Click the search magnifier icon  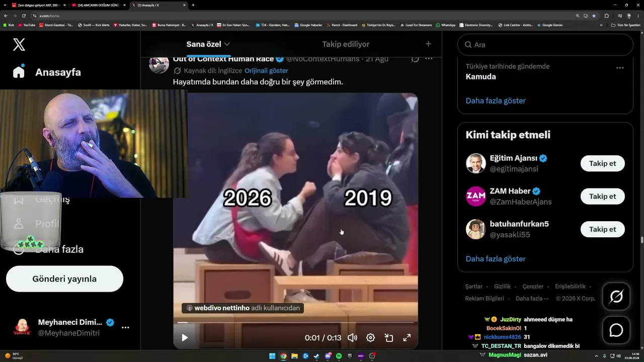(x=468, y=45)
